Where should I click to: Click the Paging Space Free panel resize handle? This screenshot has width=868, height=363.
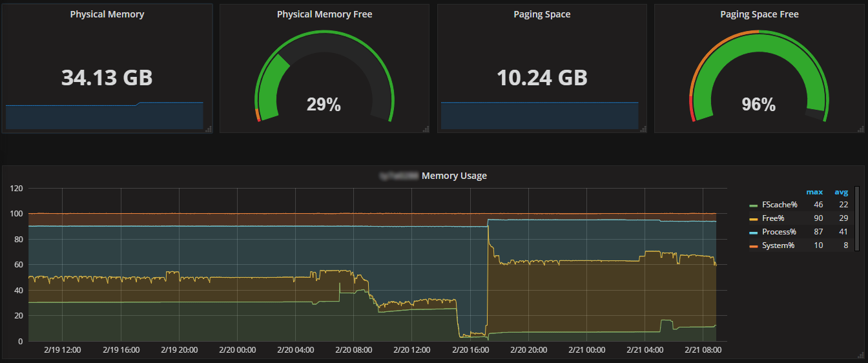click(860, 129)
